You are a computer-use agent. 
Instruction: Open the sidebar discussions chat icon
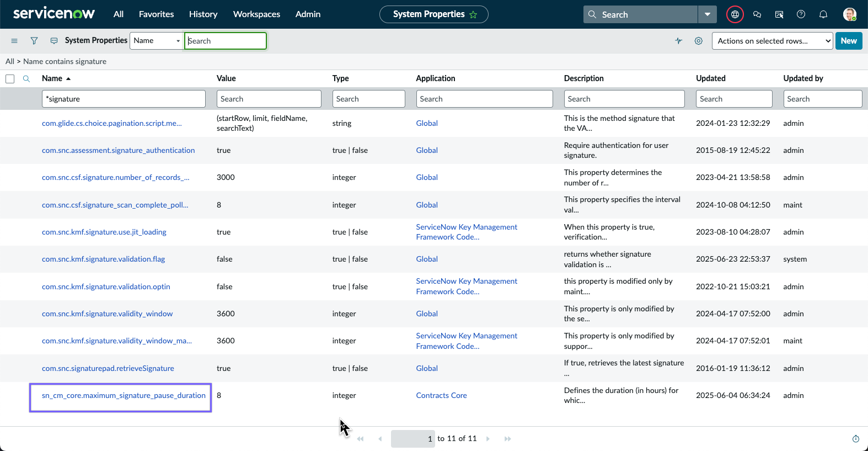757,14
